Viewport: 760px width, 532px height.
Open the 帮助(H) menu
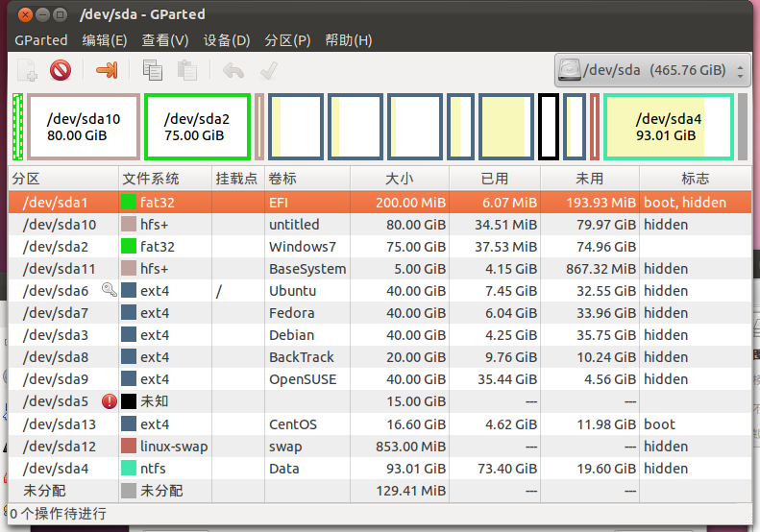(349, 40)
